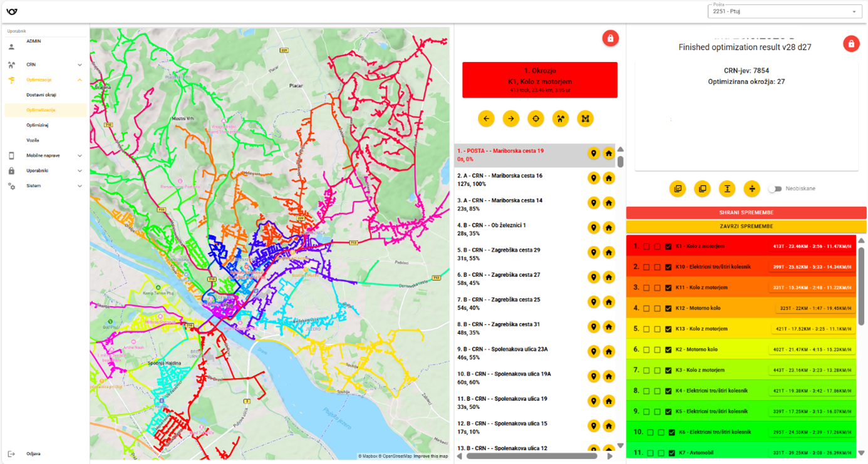Click location pin for Mariborska cesta 16
Screen dimensions: 868x464
point(594,178)
